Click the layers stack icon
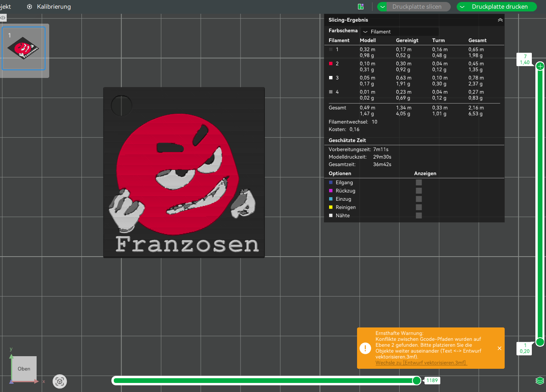Screen dimensions: 546x392 pyautogui.click(x=540, y=381)
